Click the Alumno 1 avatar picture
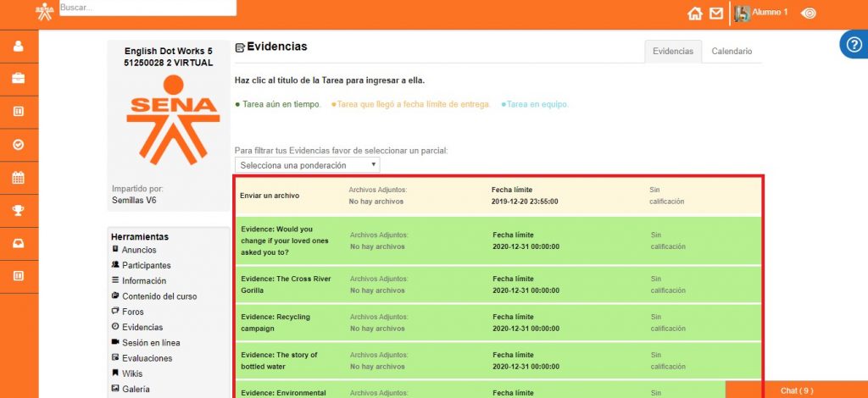 pyautogui.click(x=742, y=14)
